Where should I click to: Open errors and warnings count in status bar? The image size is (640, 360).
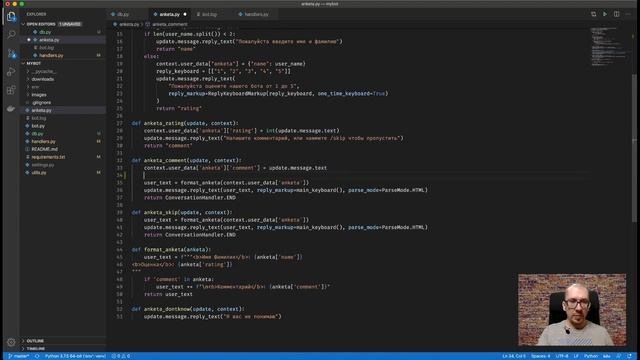click(x=121, y=356)
